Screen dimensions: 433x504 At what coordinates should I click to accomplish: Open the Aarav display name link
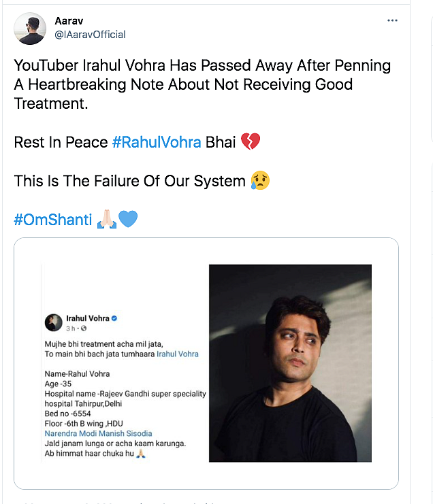pyautogui.click(x=69, y=21)
